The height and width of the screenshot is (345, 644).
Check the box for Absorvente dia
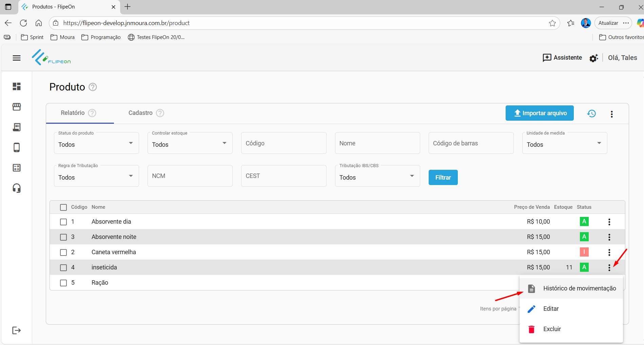[63, 222]
